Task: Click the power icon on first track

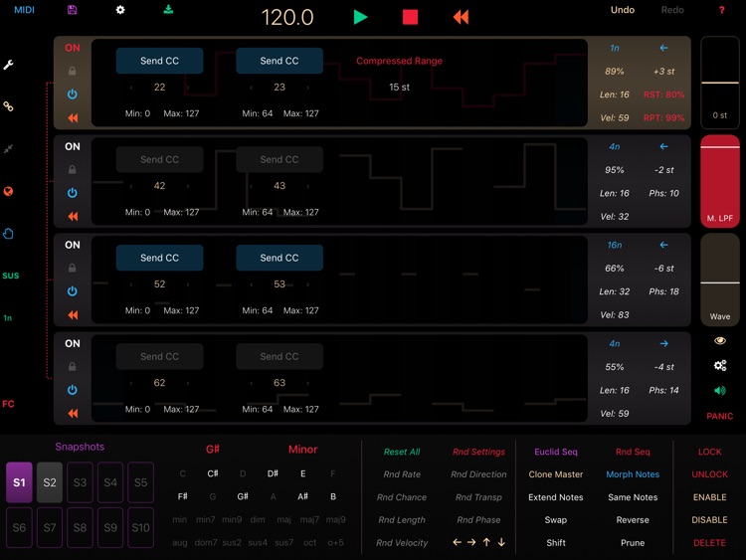Action: 72,94
